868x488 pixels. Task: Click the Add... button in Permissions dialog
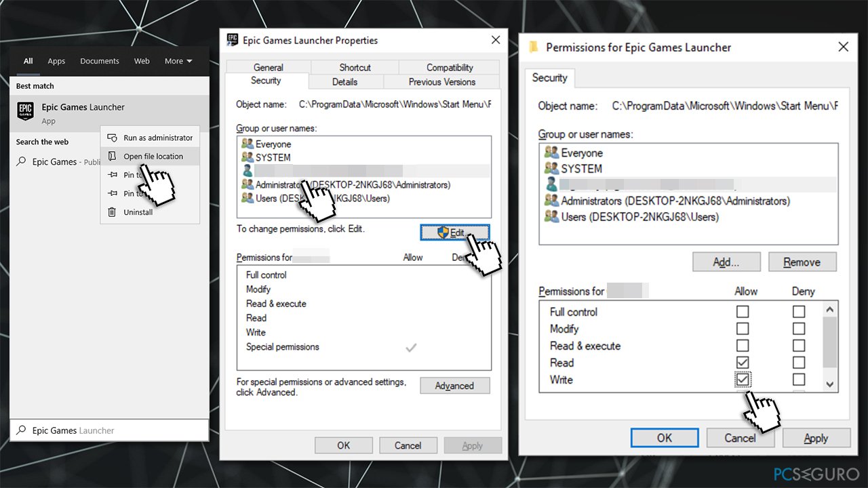tap(726, 262)
